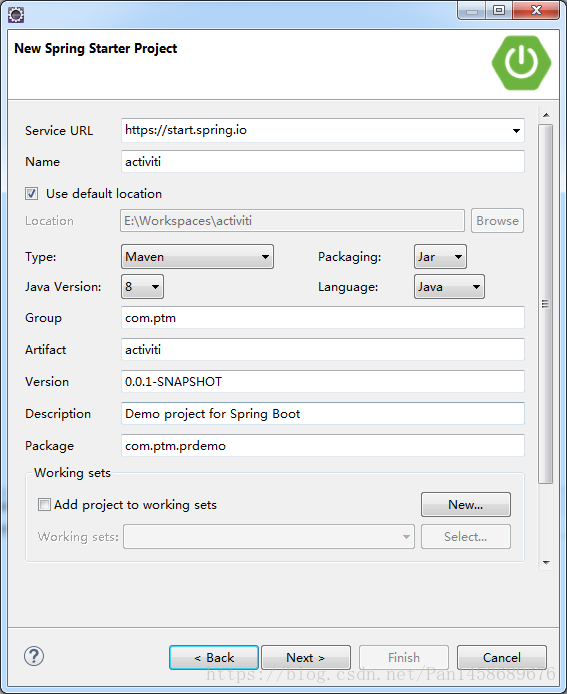
Task: Proceed with the Next button
Action: [x=306, y=658]
